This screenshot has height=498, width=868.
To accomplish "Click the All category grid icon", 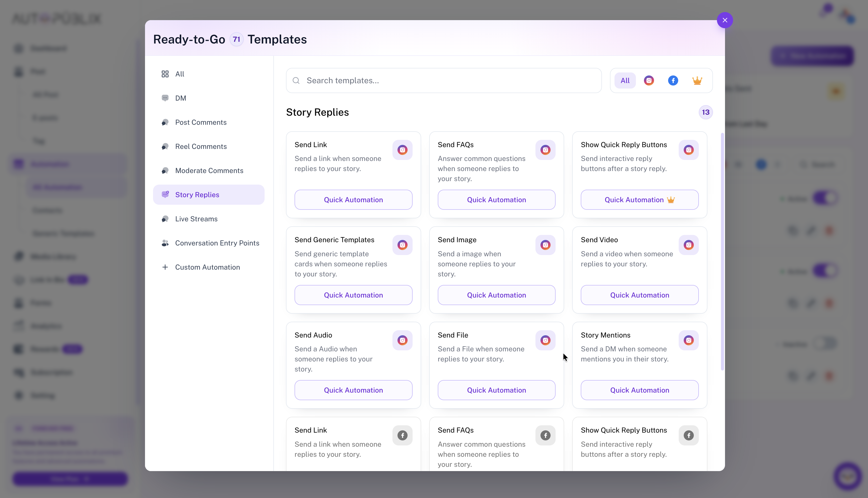I will tap(165, 74).
